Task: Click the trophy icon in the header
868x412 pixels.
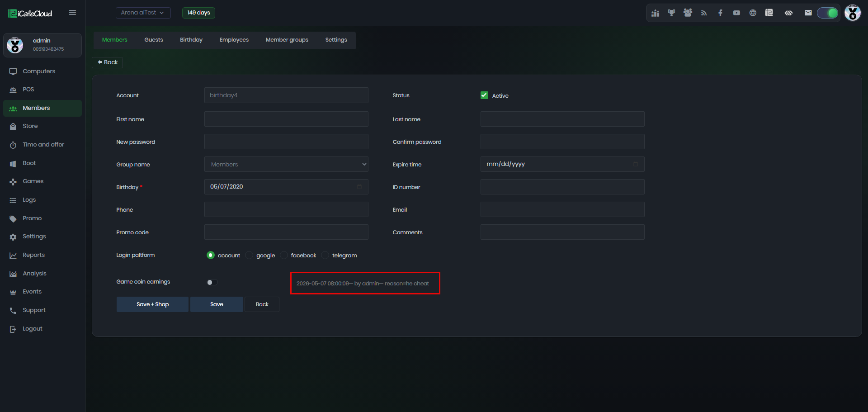Action: [x=671, y=13]
